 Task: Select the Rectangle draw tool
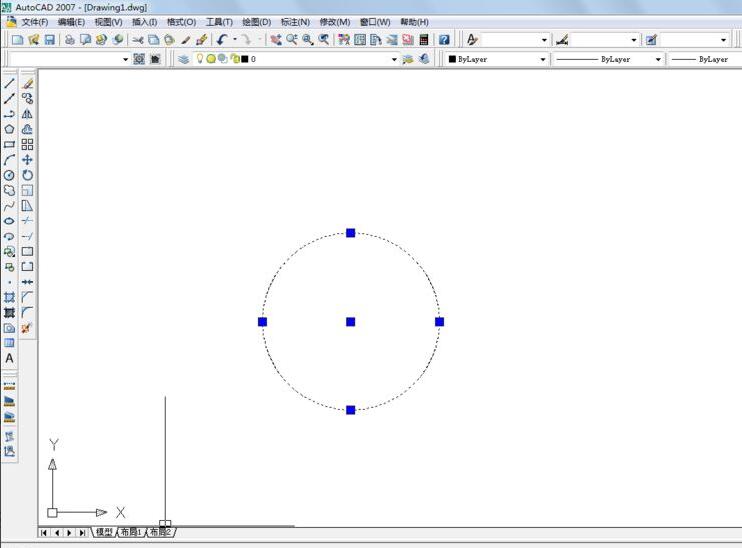tap(9, 144)
